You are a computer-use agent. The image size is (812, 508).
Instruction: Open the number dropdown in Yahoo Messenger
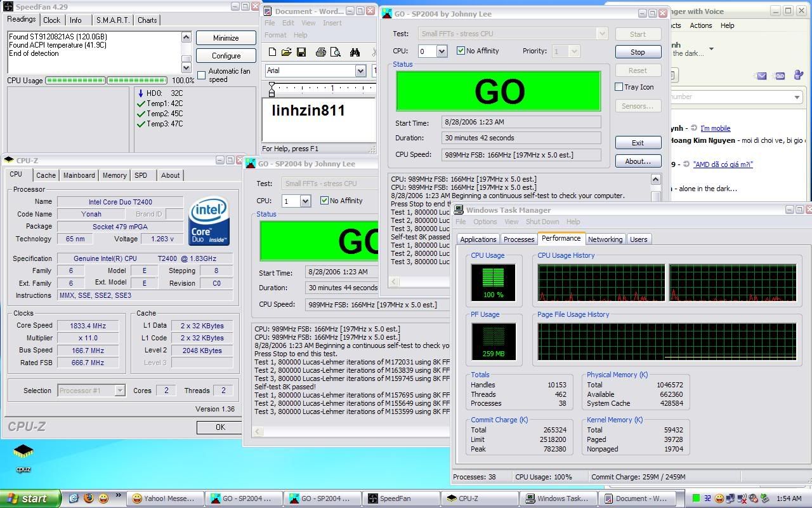coord(797,97)
